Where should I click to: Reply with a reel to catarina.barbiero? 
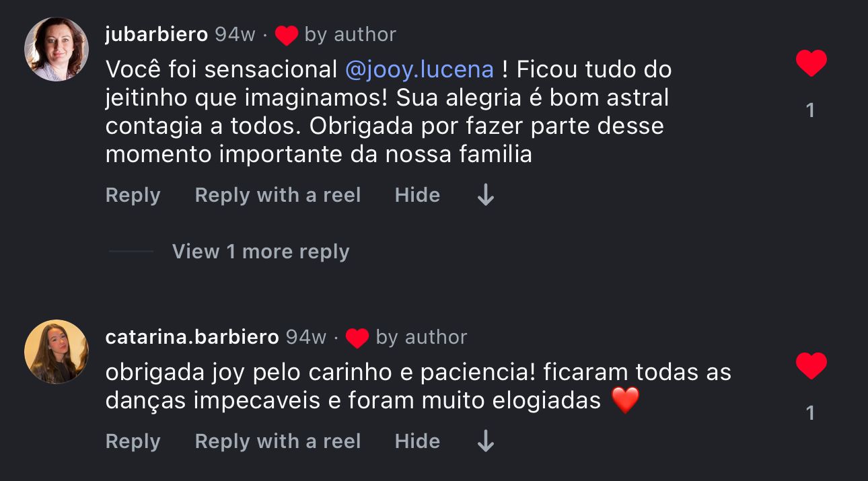tap(278, 441)
